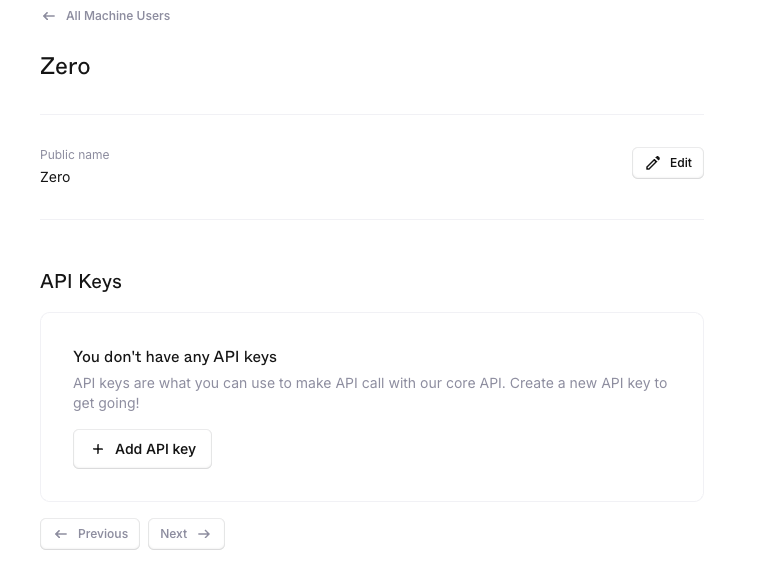Go to the Previous page
The height and width of the screenshot is (572, 767).
90,534
